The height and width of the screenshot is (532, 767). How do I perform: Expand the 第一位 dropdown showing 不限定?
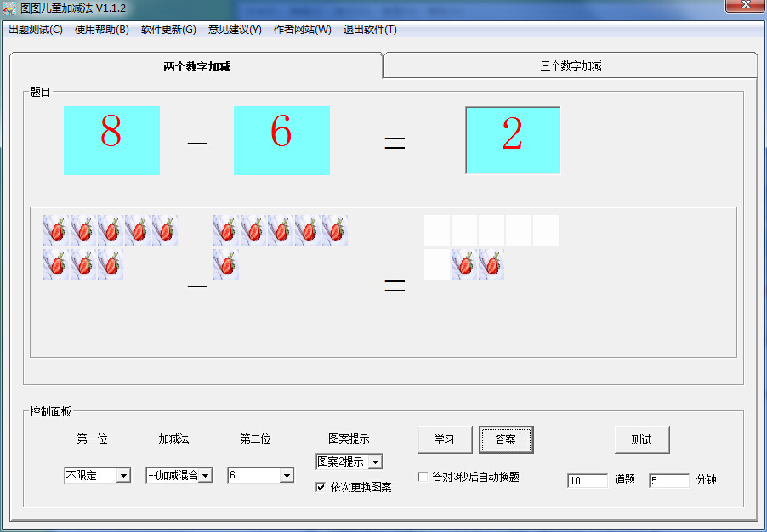tap(124, 475)
